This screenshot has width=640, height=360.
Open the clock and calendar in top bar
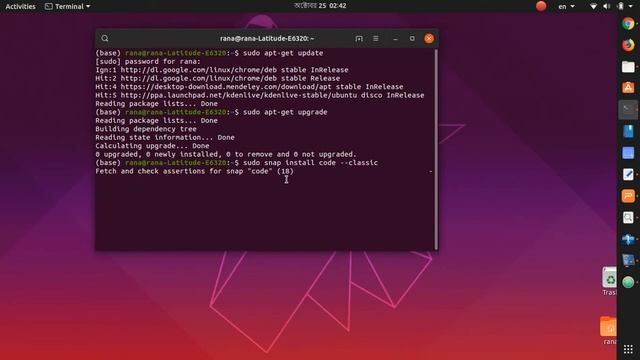320,6
